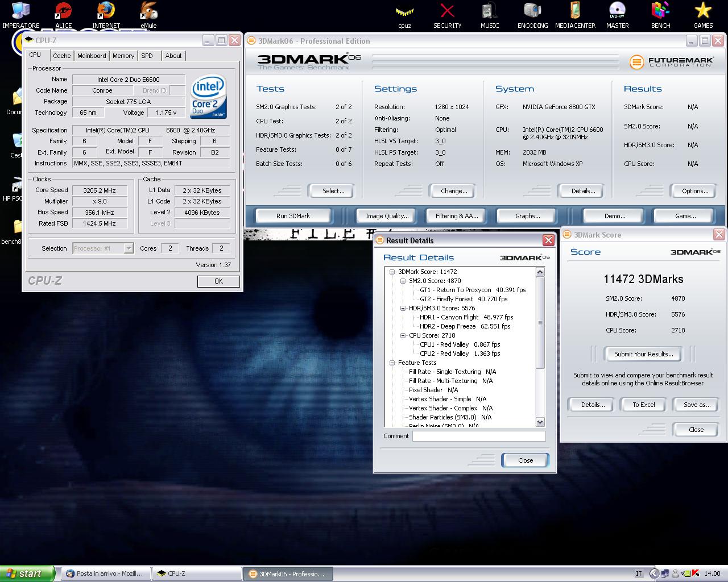Click Result Details scrollbar up arrow
This screenshot has width=728, height=582.
coord(540,272)
